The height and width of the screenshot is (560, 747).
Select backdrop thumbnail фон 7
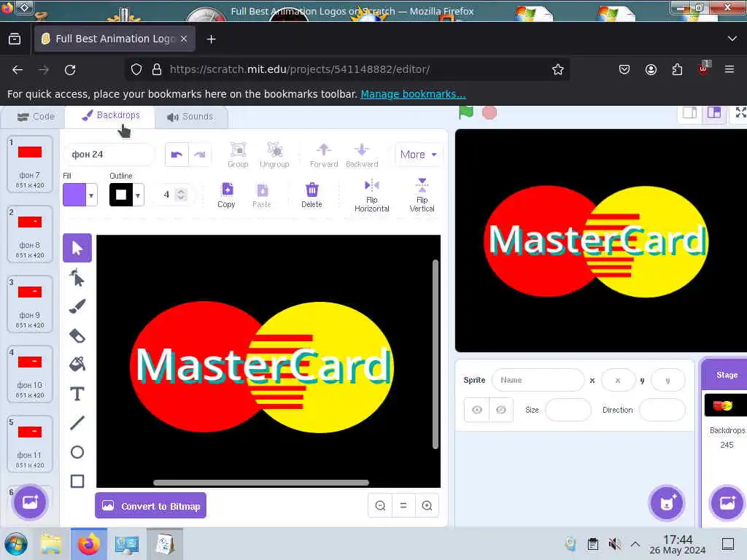point(29,164)
